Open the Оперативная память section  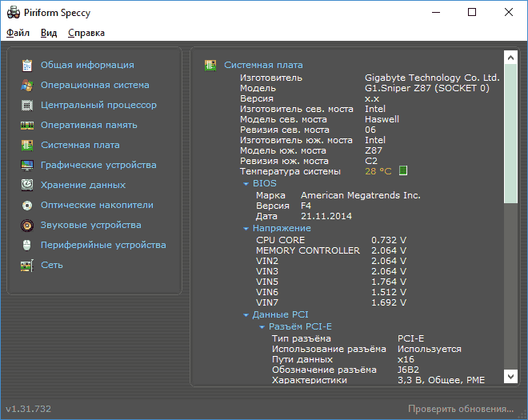click(89, 125)
